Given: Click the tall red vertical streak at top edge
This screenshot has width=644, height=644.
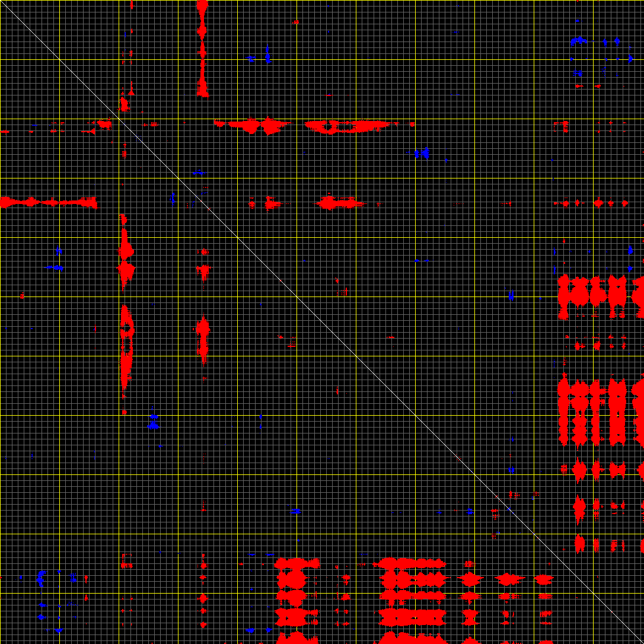Looking at the screenshot, I should pos(202,47).
